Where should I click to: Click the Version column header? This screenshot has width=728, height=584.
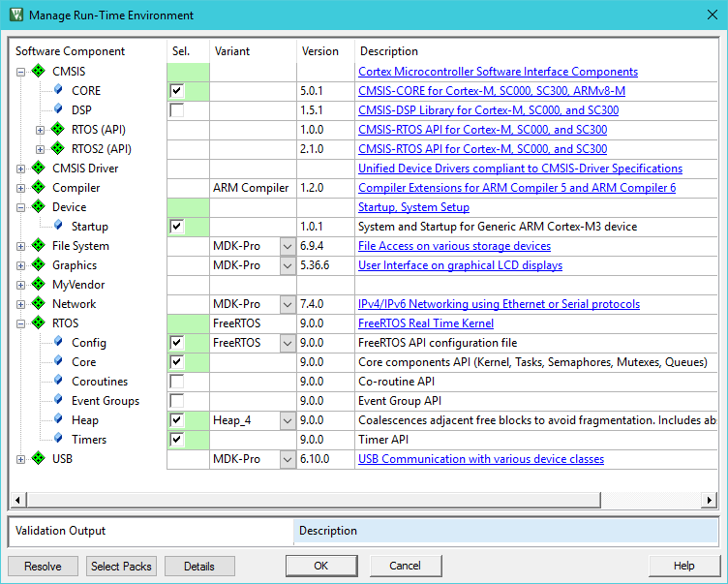(x=320, y=51)
